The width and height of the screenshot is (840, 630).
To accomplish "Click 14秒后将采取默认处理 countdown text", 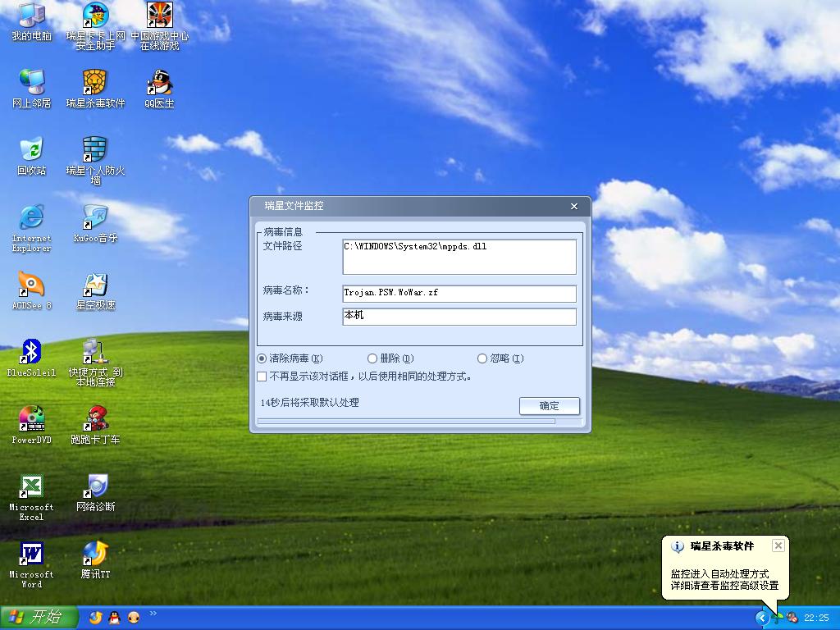I will pos(309,403).
